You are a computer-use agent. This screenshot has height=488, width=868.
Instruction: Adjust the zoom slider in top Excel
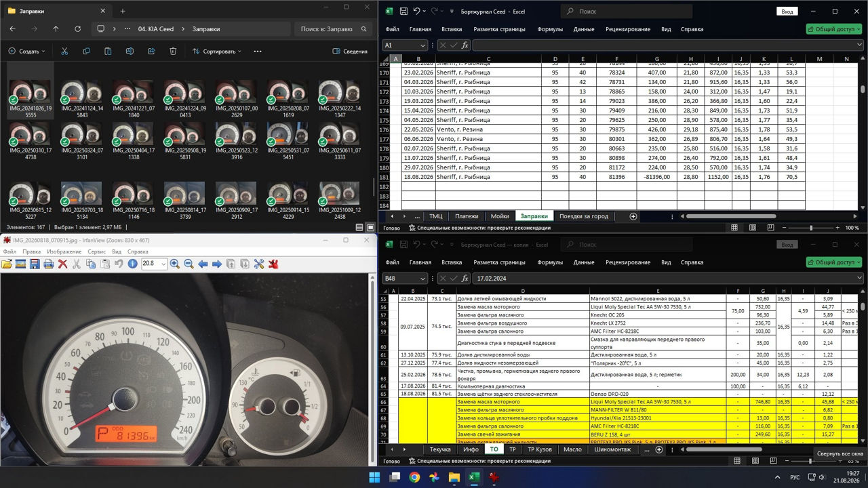pyautogui.click(x=811, y=228)
